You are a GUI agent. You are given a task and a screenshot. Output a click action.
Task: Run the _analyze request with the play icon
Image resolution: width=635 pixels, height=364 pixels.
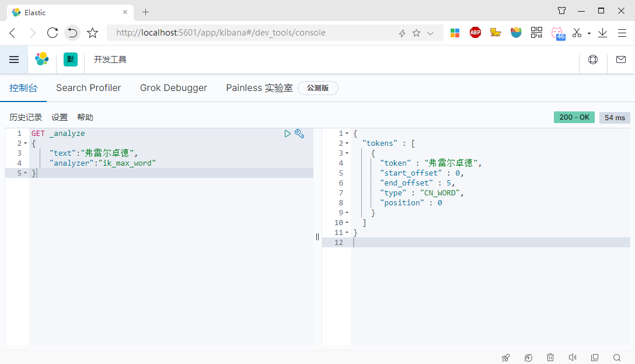coord(287,133)
